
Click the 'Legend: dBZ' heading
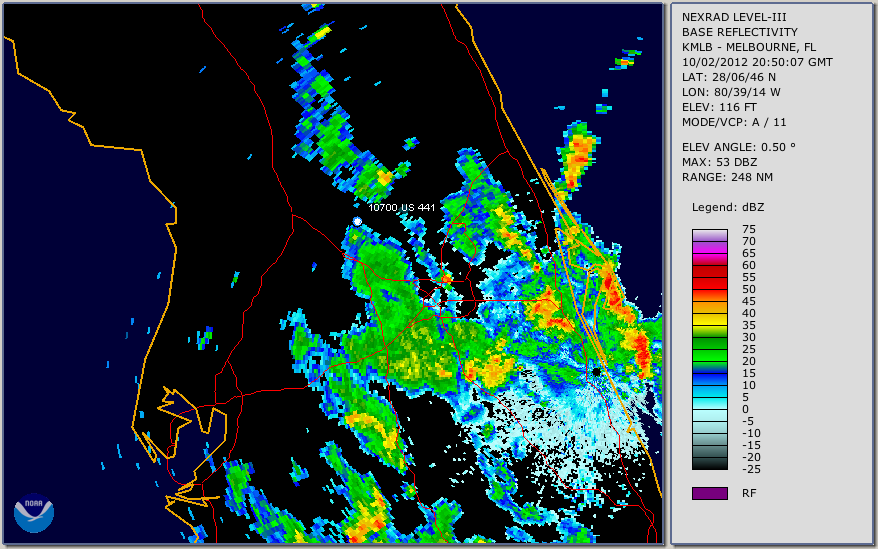pyautogui.click(x=728, y=207)
